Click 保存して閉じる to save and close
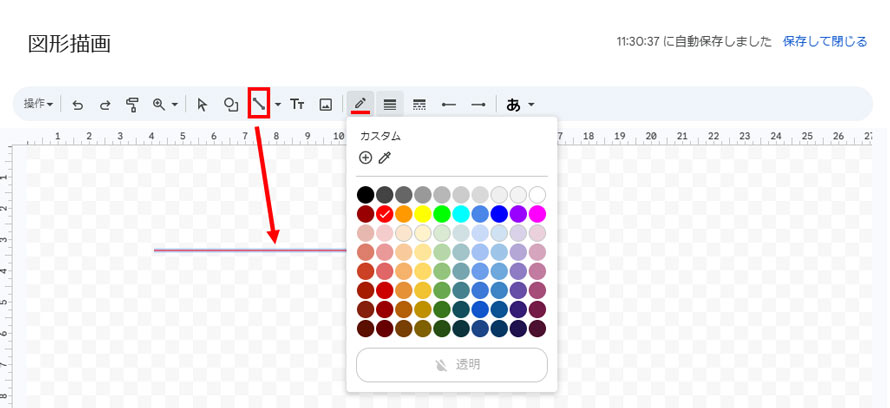Screen dimensions: 890x408 825,41
